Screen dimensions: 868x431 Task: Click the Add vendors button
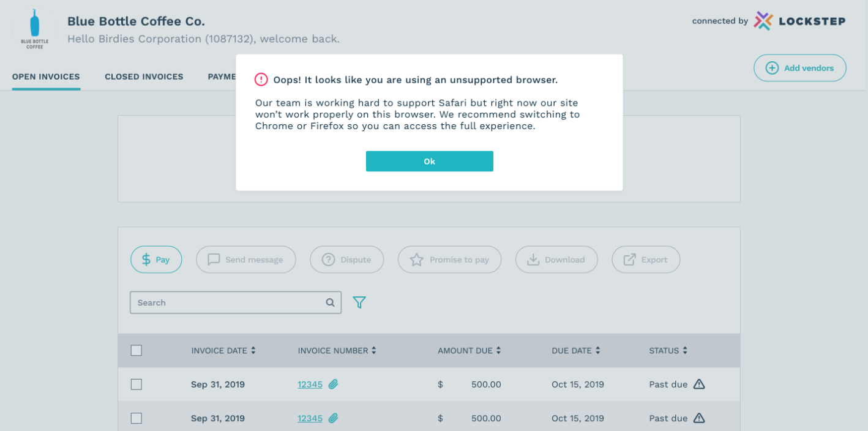pyautogui.click(x=799, y=68)
